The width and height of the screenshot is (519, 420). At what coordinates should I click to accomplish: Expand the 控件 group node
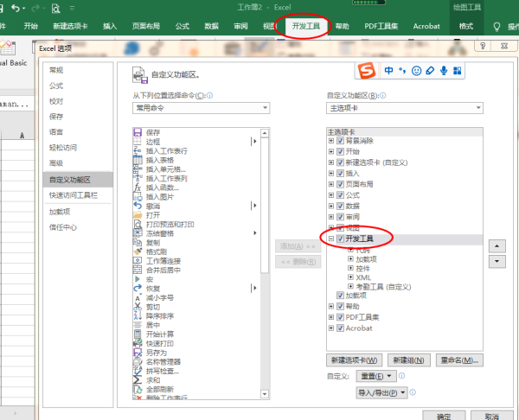(x=350, y=268)
